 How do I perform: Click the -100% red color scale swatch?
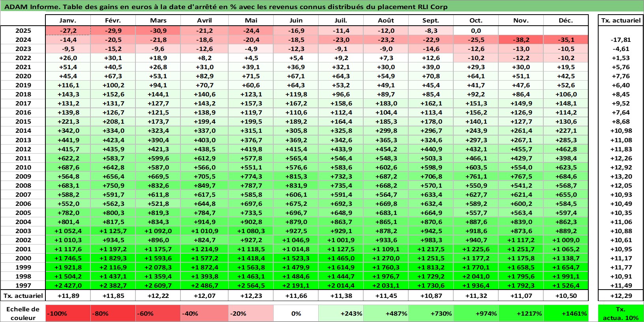68,313
